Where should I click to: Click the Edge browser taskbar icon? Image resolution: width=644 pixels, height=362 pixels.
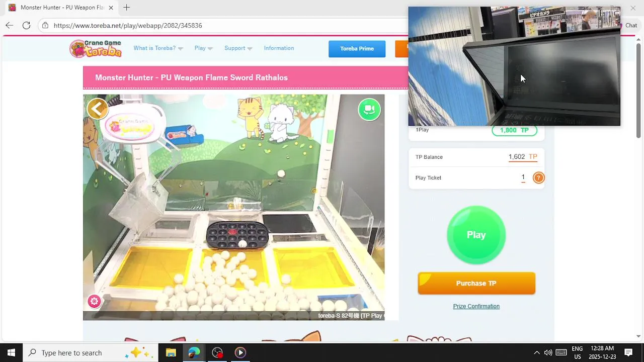pos(194,352)
